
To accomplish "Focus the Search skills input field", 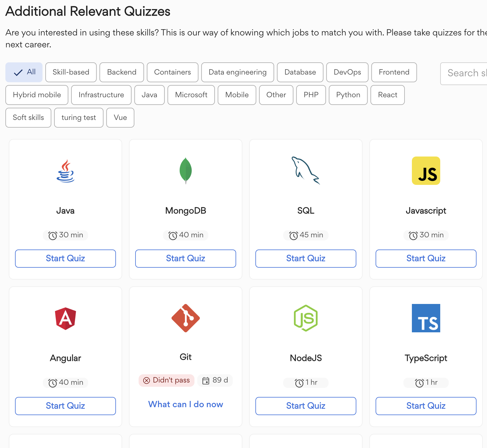I will (x=464, y=73).
